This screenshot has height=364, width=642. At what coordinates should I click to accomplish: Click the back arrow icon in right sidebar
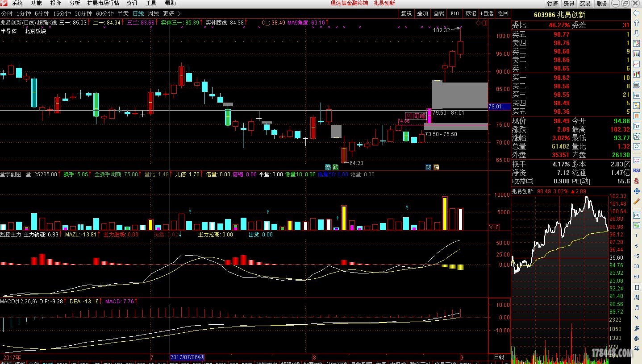pos(636,13)
